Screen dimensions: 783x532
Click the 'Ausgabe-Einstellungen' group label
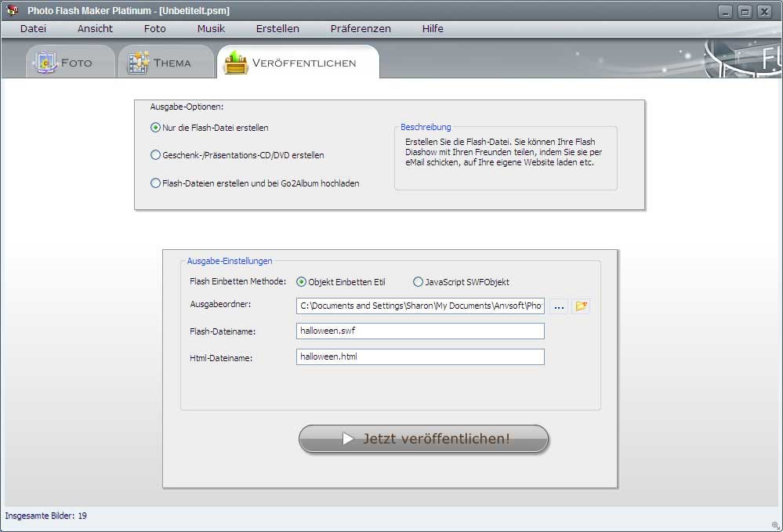point(230,261)
